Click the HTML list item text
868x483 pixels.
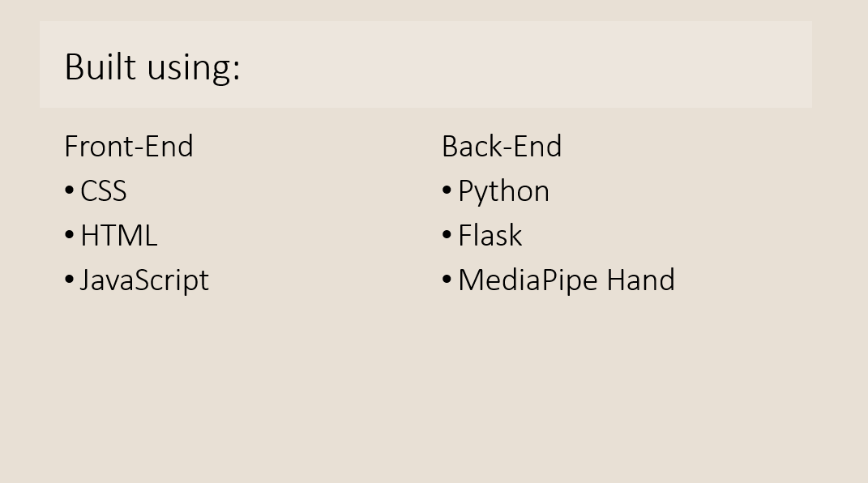(x=119, y=236)
